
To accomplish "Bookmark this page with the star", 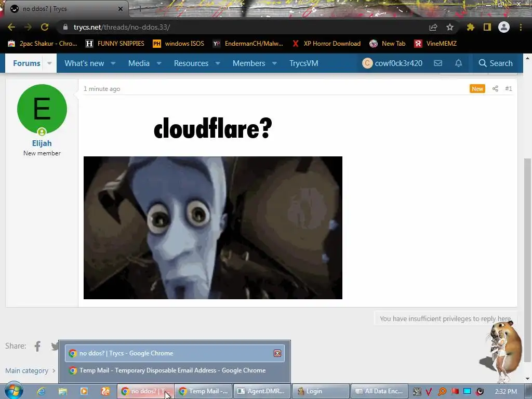I will [450, 27].
